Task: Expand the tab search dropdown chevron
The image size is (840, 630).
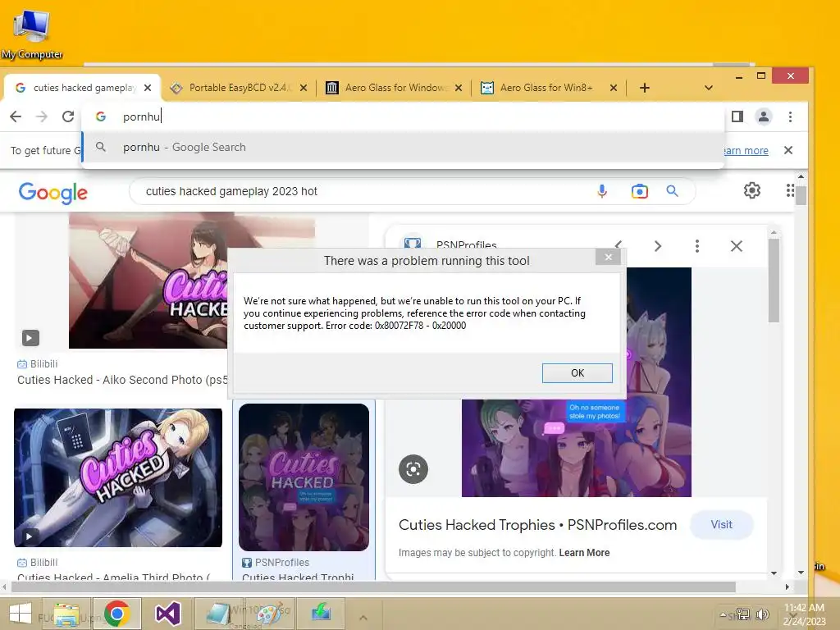Action: tap(708, 88)
